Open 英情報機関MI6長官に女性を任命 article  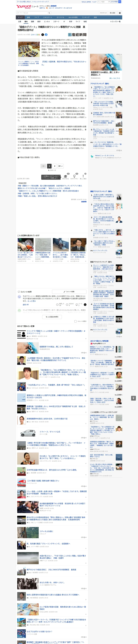pos(47,418)
